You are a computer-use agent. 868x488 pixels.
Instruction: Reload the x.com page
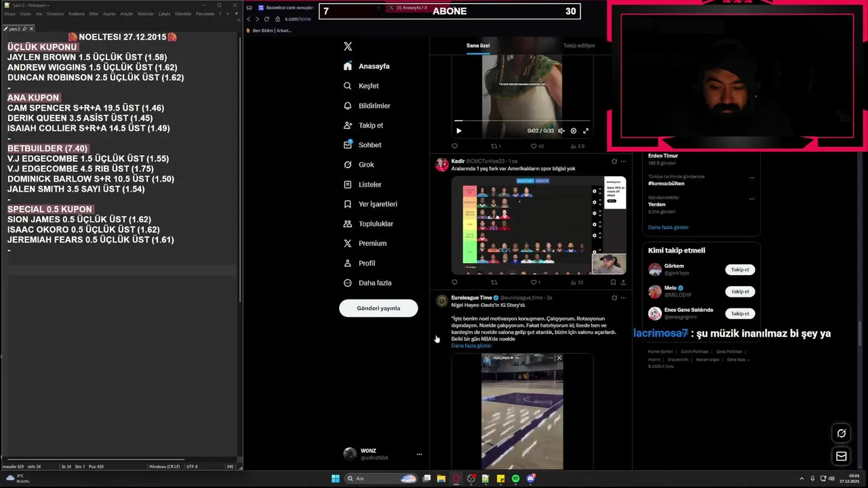pyautogui.click(x=267, y=19)
